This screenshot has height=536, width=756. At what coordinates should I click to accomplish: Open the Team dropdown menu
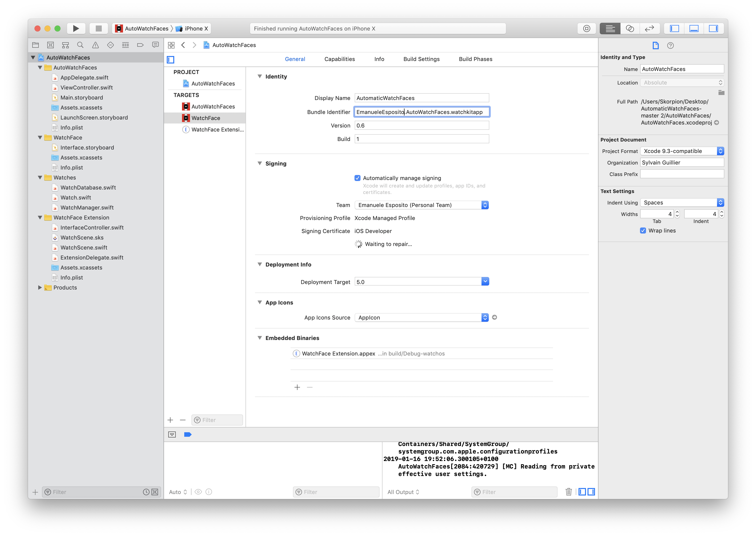[421, 205]
